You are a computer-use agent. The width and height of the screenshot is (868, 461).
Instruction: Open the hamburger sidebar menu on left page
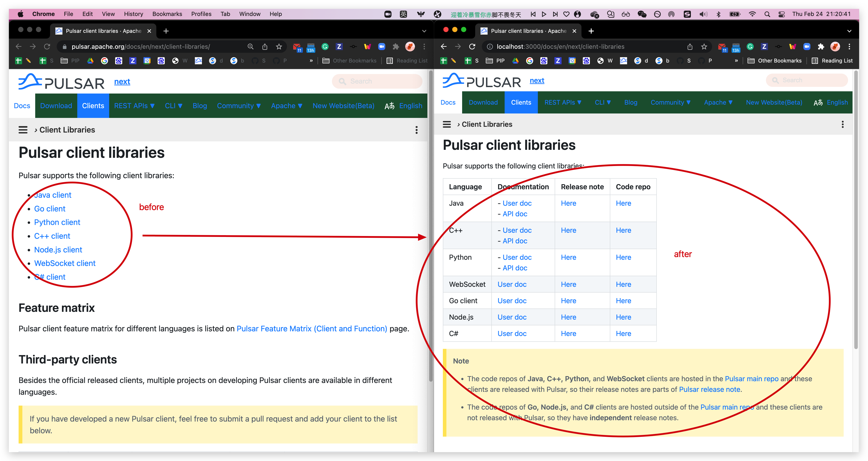pyautogui.click(x=23, y=130)
